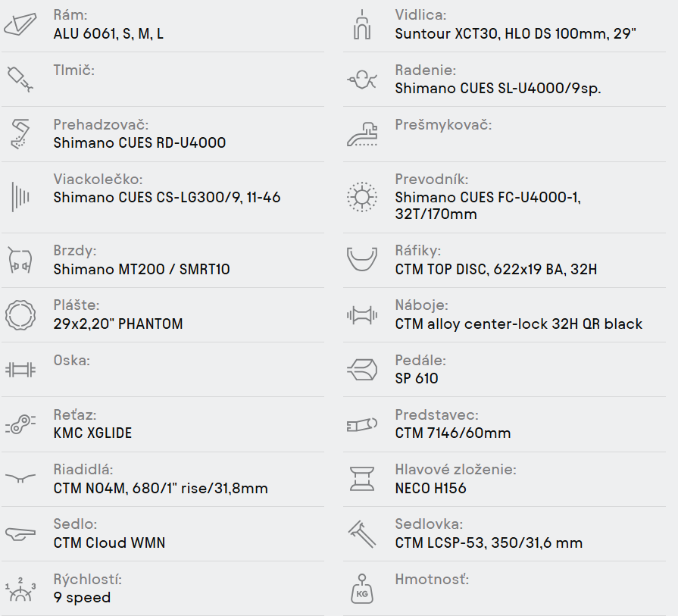The height and width of the screenshot is (616, 678).
Task: Select the tire value '29x2,20" PHANTOM'
Action: 118,324
